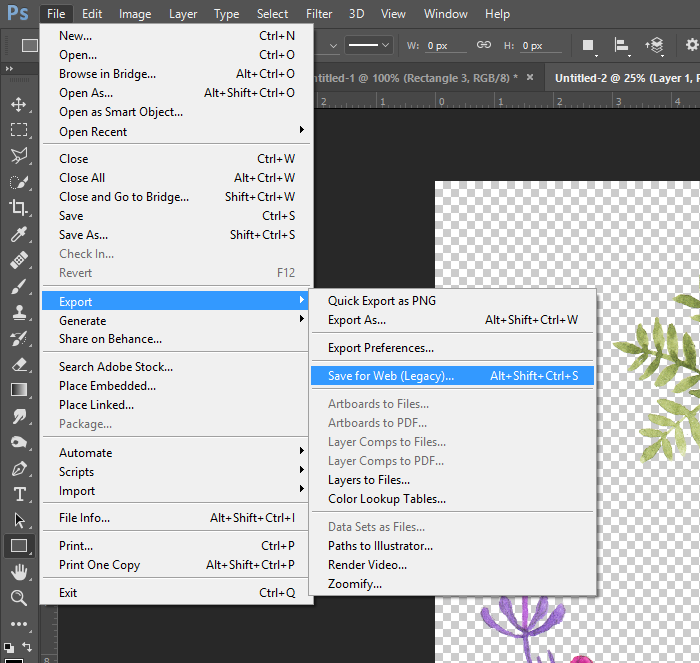Open the Layer menu
Screen dimensions: 700x663
pos(183,14)
